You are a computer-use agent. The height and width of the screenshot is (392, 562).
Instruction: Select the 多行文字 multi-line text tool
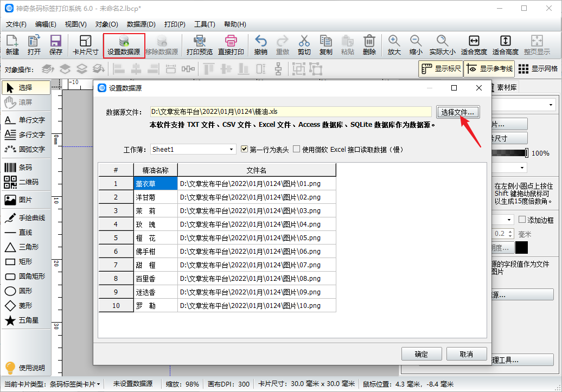coord(25,134)
